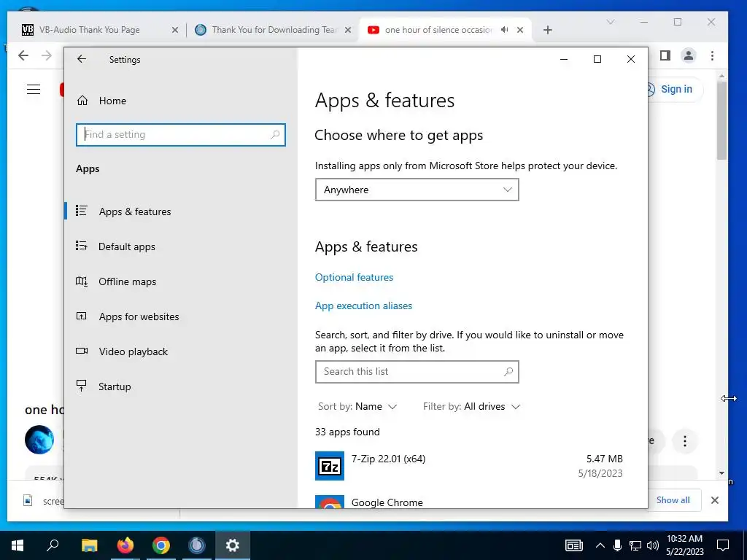Screen dimensions: 747x560
Task: Switch to the Thank You for Downloading tab
Action: click(x=274, y=29)
